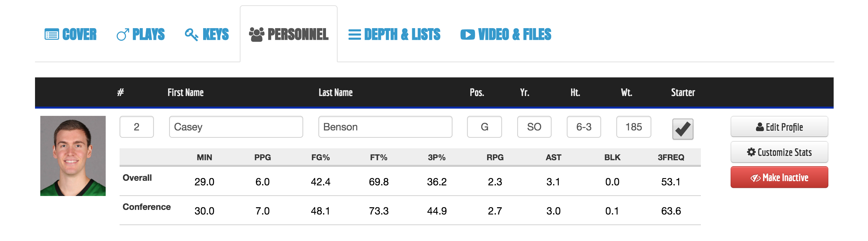Viewport: 868px width, 241px height.
Task: Click the eye icon on Make Inactive
Action: click(x=755, y=178)
